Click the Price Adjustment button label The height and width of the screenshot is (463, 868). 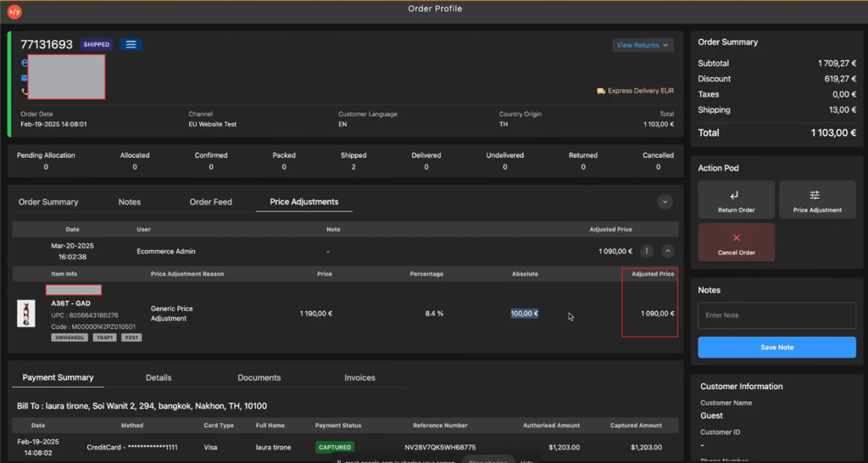tap(817, 210)
